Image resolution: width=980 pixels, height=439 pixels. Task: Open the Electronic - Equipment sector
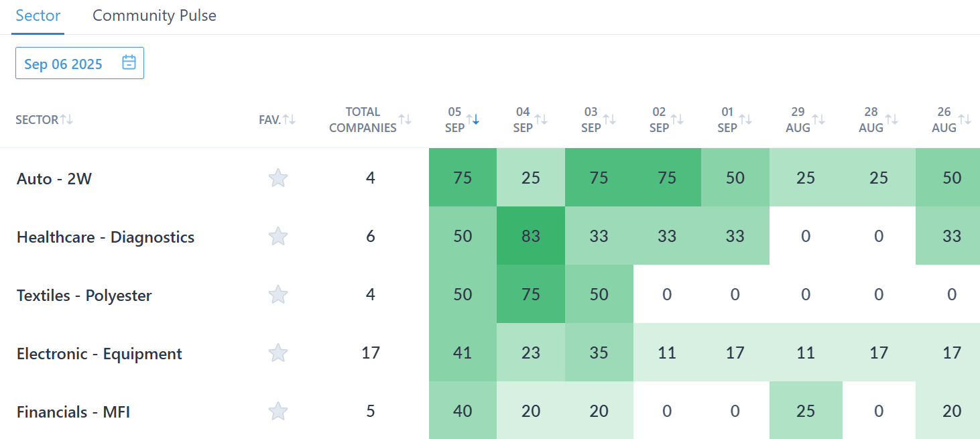pos(99,354)
